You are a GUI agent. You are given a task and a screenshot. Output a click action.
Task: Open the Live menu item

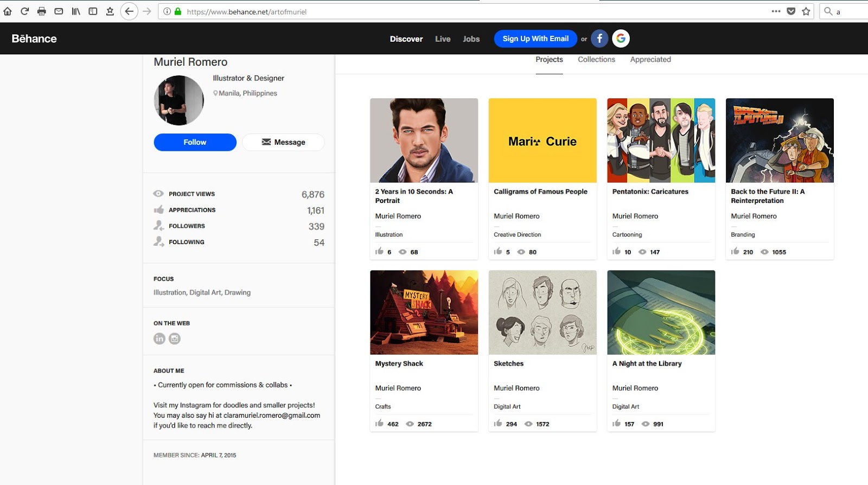(x=443, y=39)
